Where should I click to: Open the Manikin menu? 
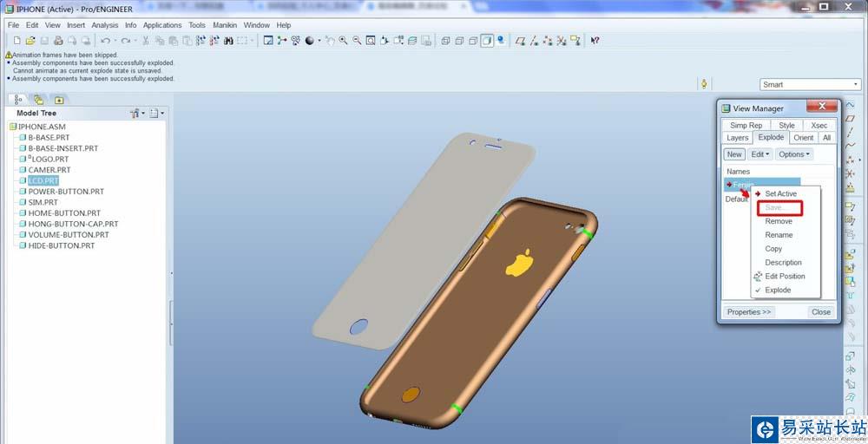[x=225, y=25]
